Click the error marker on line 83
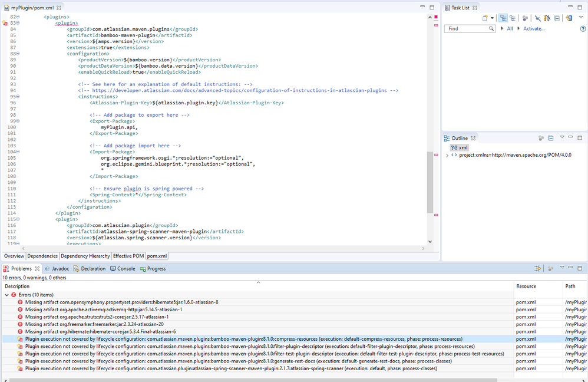This screenshot has width=588, height=382. pos(5,23)
